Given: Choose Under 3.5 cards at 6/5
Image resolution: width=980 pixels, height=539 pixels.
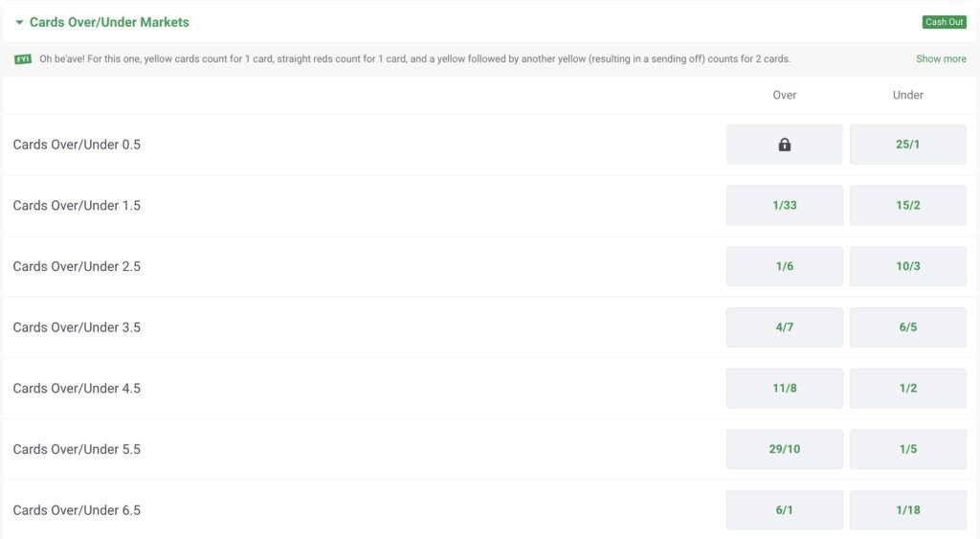Looking at the screenshot, I should 907,327.
